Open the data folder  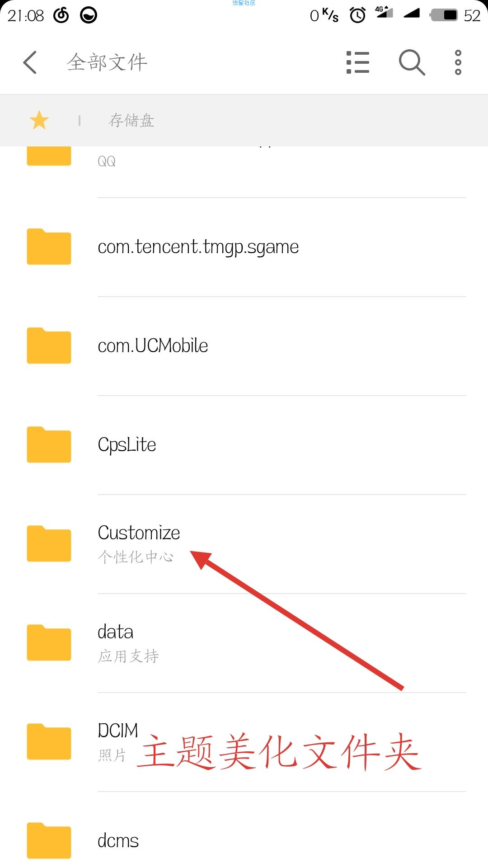point(244,643)
